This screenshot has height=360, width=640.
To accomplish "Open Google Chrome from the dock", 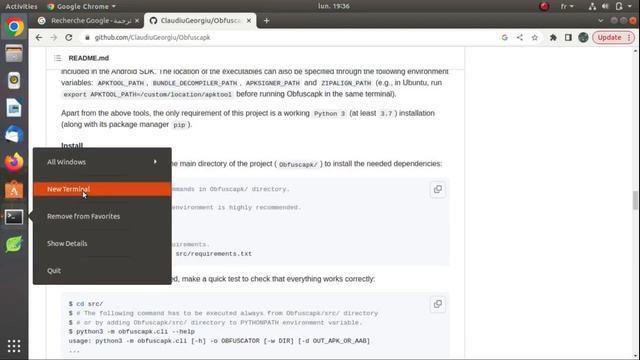I will point(14,27).
